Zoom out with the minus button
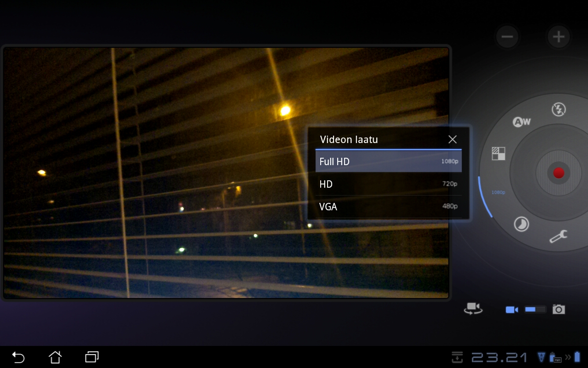This screenshot has height=368, width=588. 507,37
